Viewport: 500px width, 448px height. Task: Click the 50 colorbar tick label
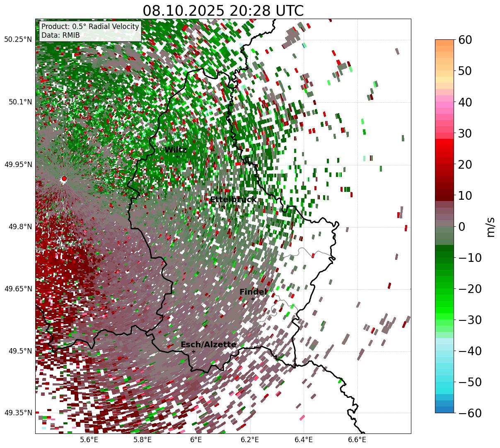[x=465, y=71]
